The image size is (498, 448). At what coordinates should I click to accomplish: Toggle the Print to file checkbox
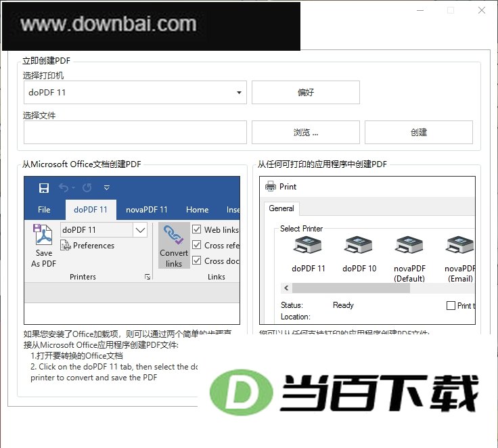[451, 306]
